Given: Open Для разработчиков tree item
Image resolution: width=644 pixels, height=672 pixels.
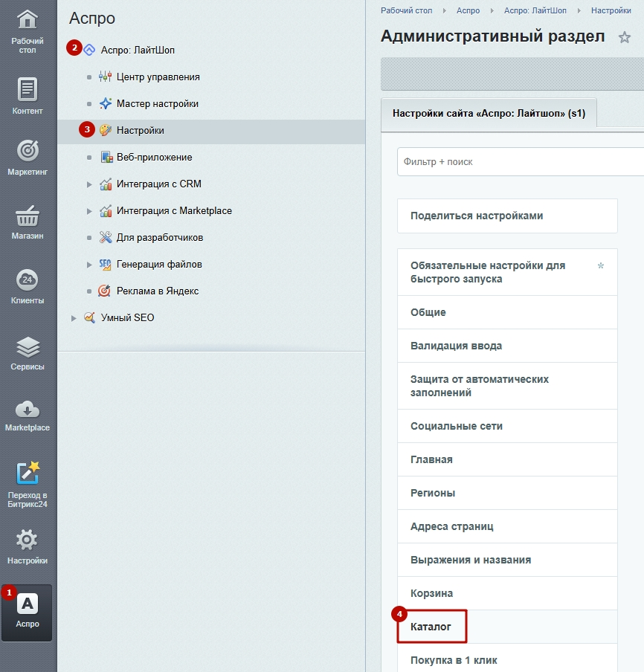Looking at the screenshot, I should (x=160, y=237).
